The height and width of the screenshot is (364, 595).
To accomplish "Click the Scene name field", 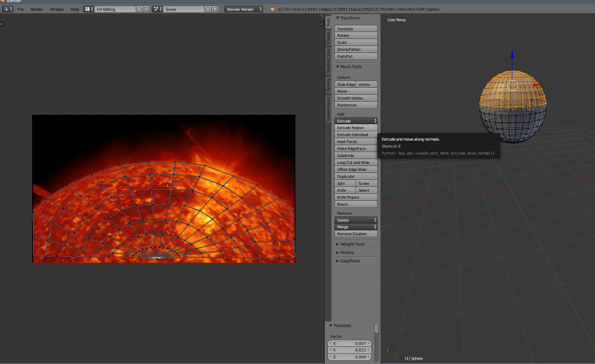I will pyautogui.click(x=184, y=9).
